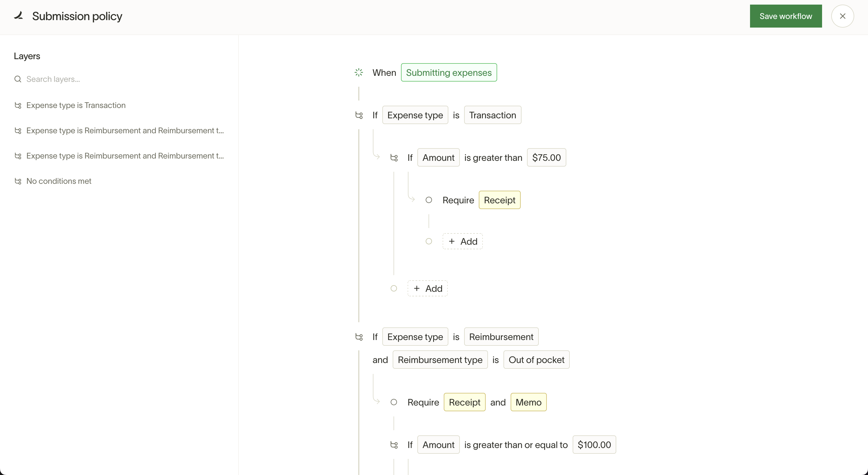Select the circle node beside Require Receipt and Memo
Screen dimensions: 868x475
click(394, 402)
